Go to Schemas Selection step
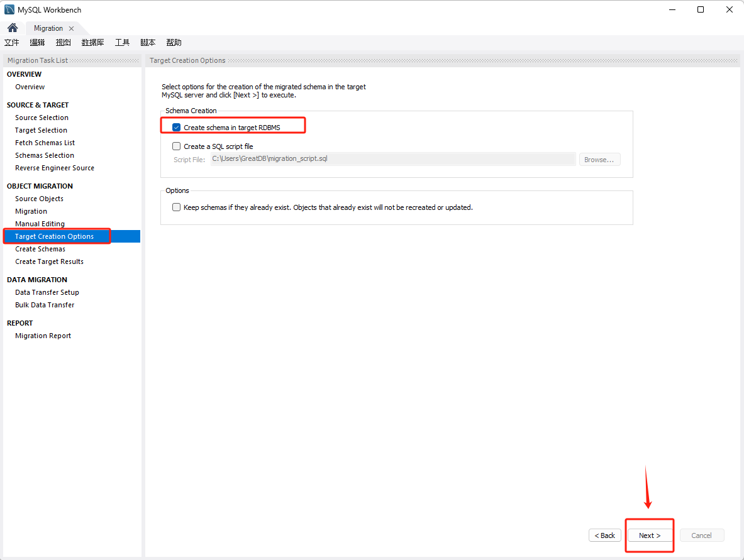The image size is (744, 560). [45, 155]
